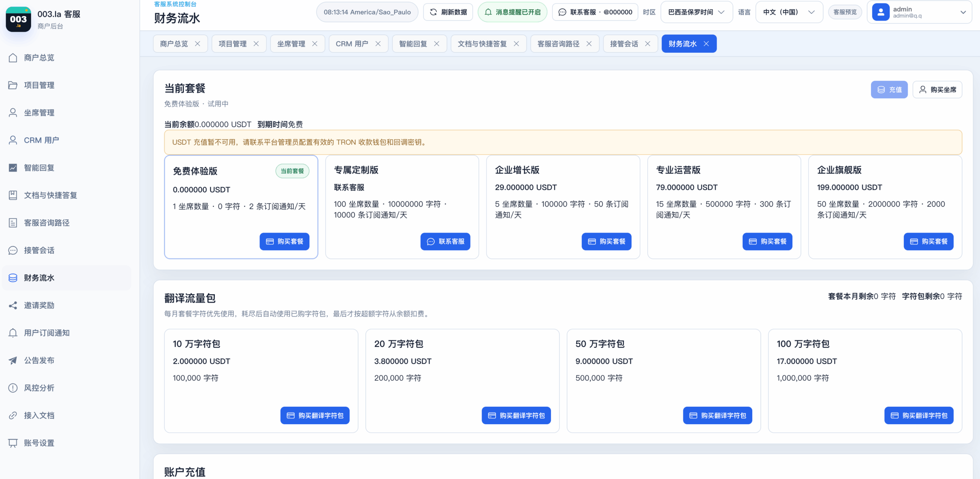Toggle 消息提醒已开启 notification switch
Image resolution: width=980 pixels, height=479 pixels.
point(513,12)
